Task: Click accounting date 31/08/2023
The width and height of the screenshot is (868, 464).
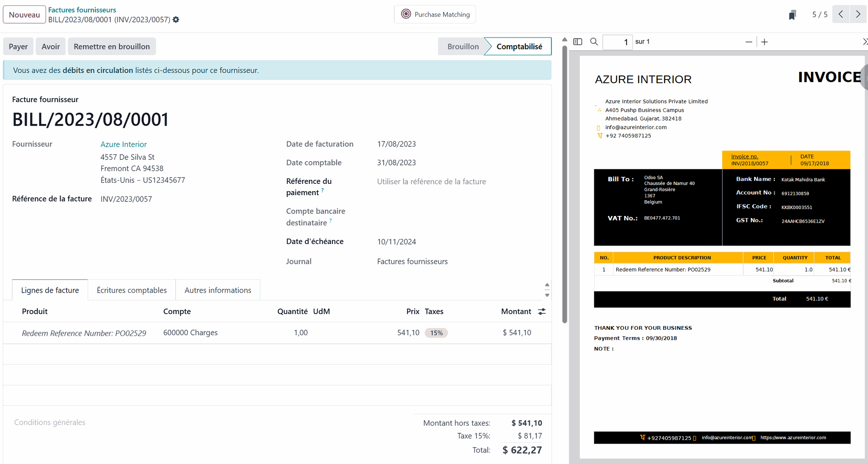Action: click(x=396, y=163)
